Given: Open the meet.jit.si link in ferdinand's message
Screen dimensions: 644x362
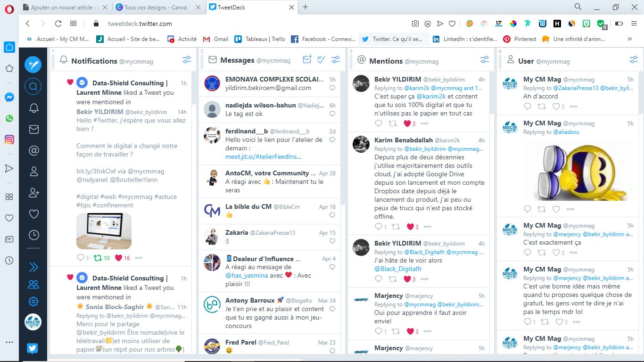Looking at the screenshot, I should [x=263, y=156].
